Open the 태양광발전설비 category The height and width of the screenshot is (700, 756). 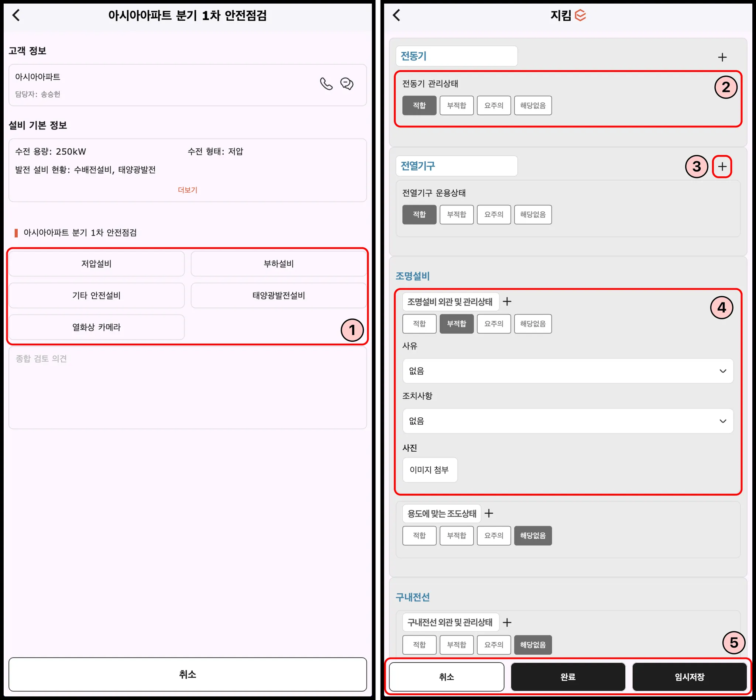(x=279, y=296)
